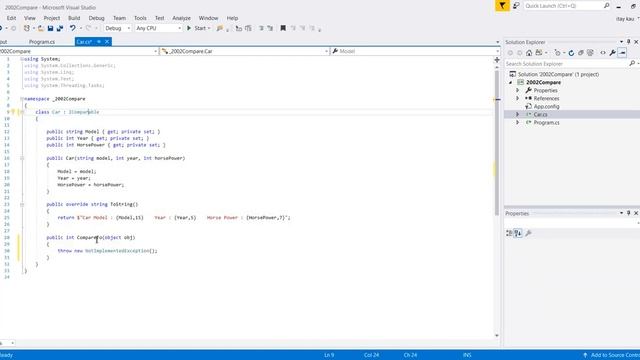640x360 pixels.
Task: Click the Redo arrow icon
Action: [x=88, y=28]
